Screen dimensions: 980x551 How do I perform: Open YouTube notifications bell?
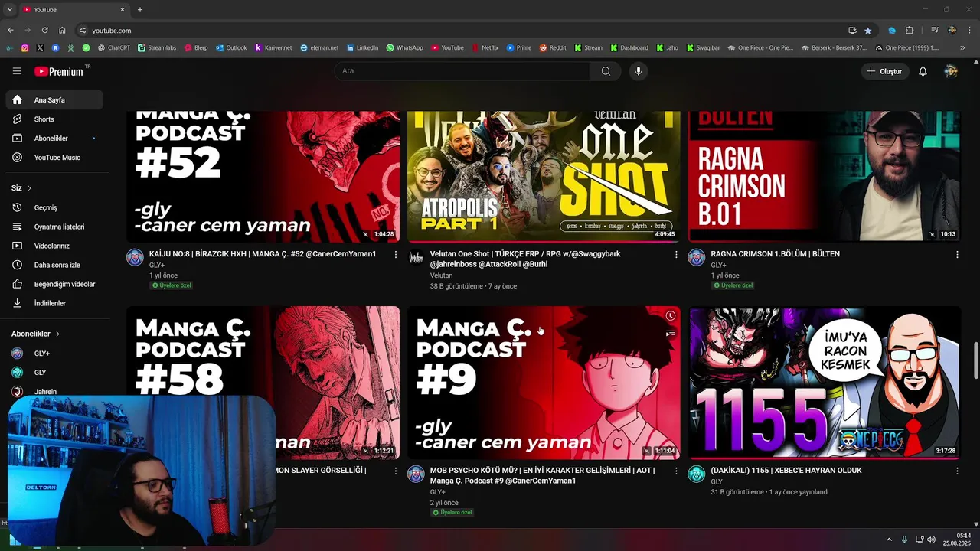pyautogui.click(x=923, y=71)
